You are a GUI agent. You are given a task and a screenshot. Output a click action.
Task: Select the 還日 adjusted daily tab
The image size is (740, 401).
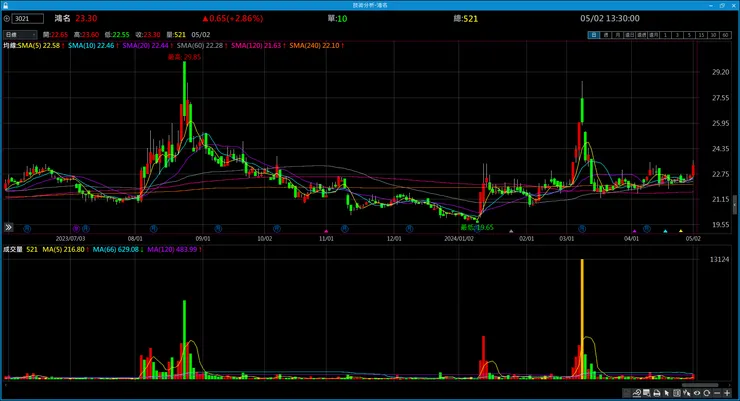click(x=630, y=35)
